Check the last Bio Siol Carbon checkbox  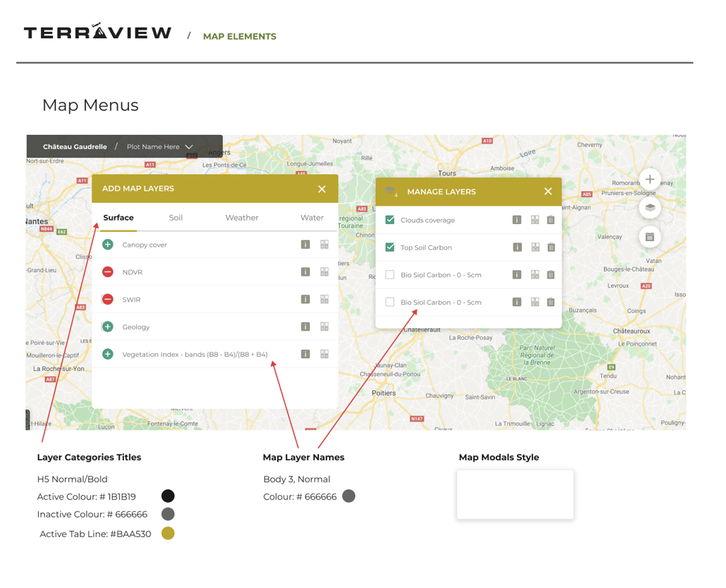[x=390, y=301]
